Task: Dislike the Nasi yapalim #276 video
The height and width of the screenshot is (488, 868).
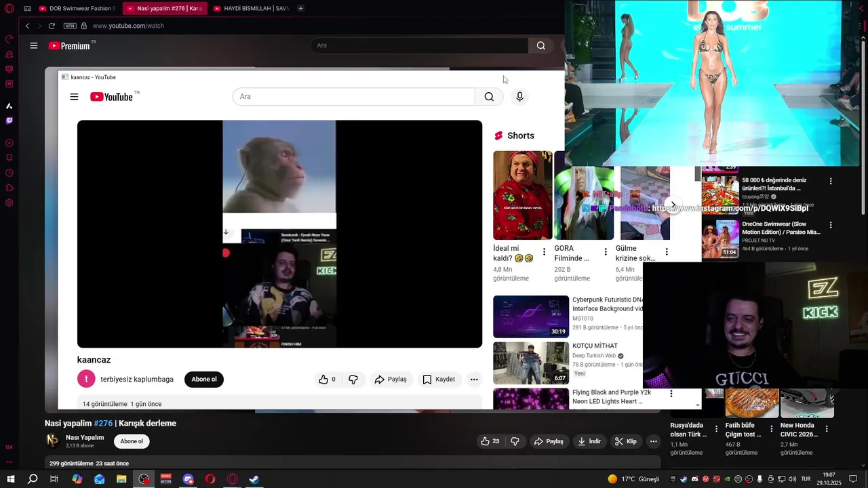Action: 515,441
